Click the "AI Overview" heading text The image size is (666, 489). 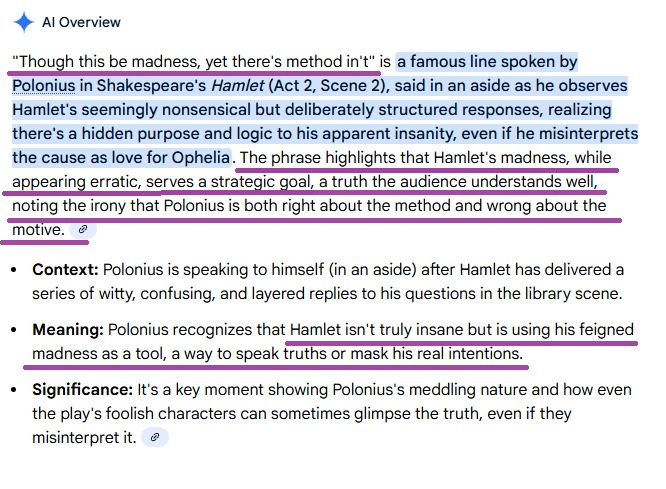coord(81,22)
